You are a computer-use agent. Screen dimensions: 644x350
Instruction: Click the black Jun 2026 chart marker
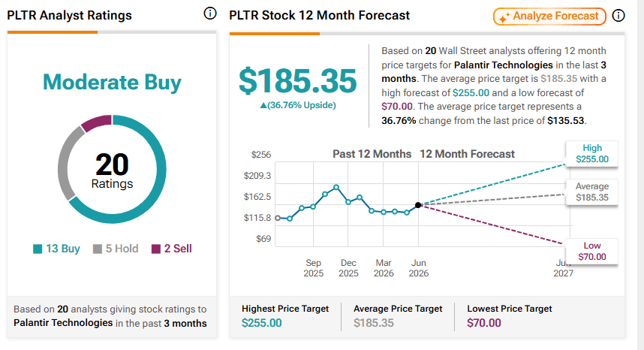click(418, 205)
